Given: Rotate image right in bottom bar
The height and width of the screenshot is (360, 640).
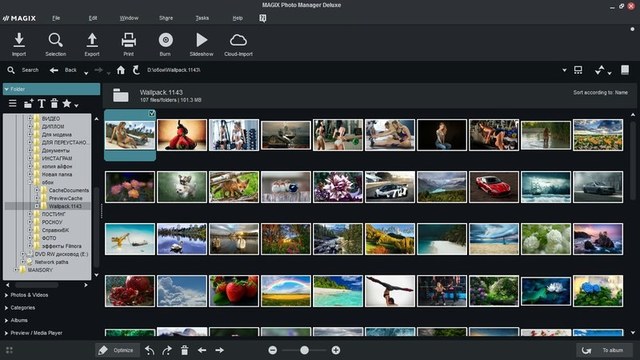Looking at the screenshot, I should pyautogui.click(x=167, y=350).
